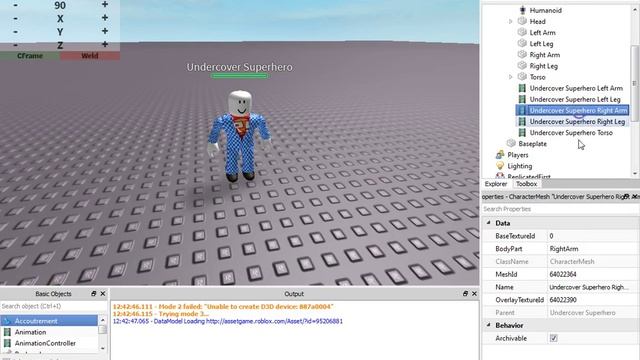Click the Trying mode 3 output line
The width and height of the screenshot is (640, 360).
(x=160, y=314)
